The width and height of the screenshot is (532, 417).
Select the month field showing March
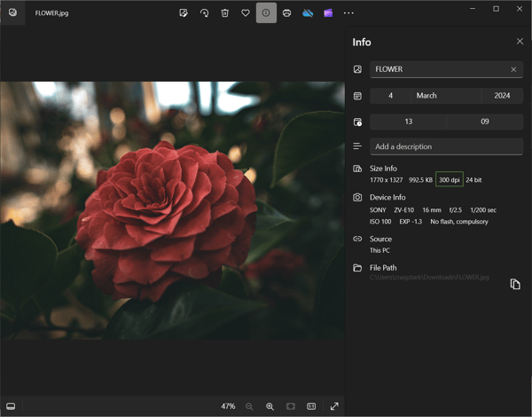click(446, 96)
